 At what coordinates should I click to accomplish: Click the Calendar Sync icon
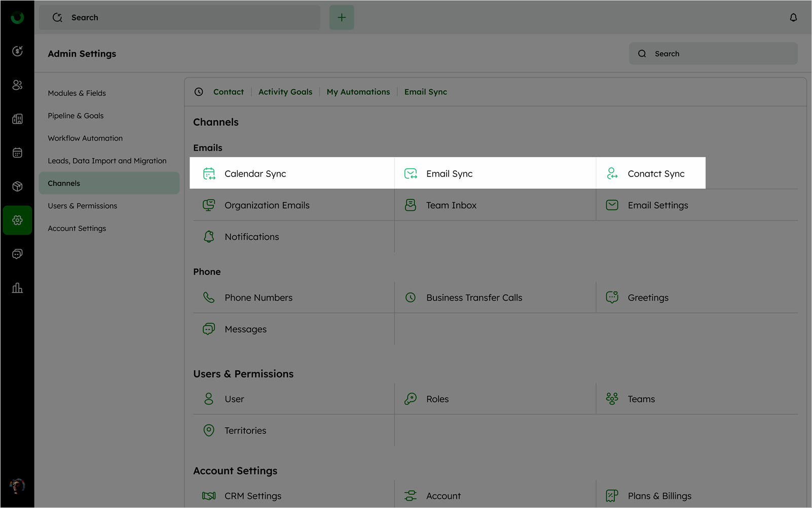[209, 173]
